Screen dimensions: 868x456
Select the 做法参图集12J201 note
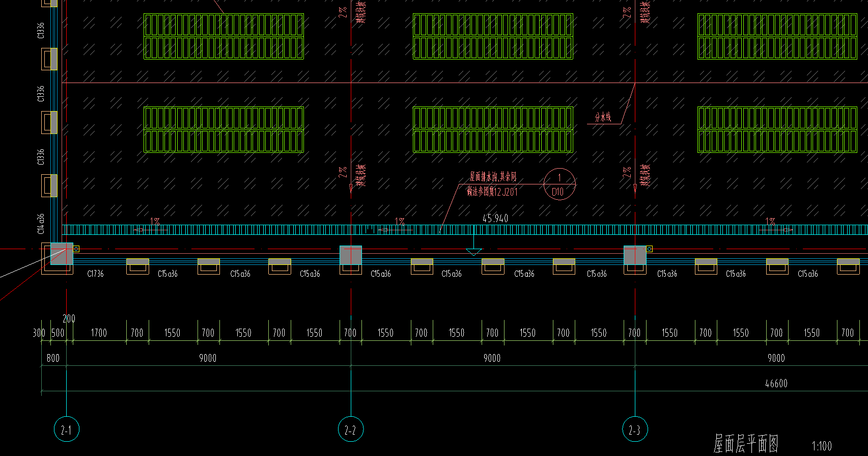492,192
